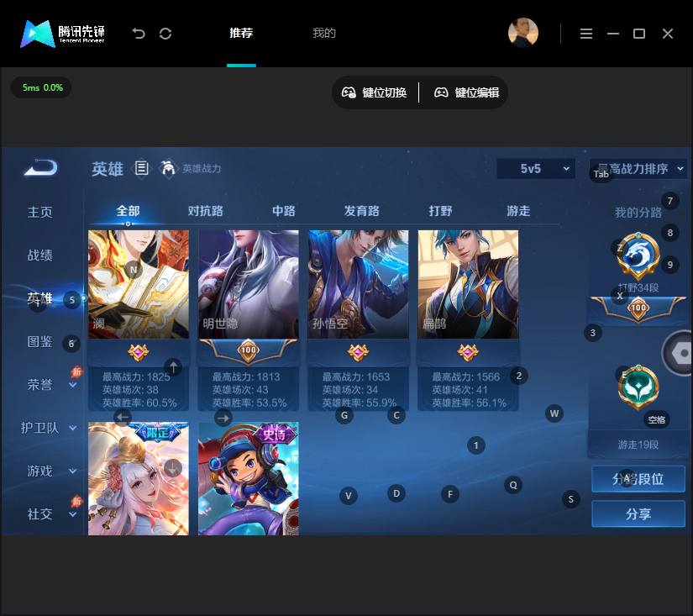Go to 英雄 in the sidebar
The width and height of the screenshot is (693, 616).
coord(39,298)
